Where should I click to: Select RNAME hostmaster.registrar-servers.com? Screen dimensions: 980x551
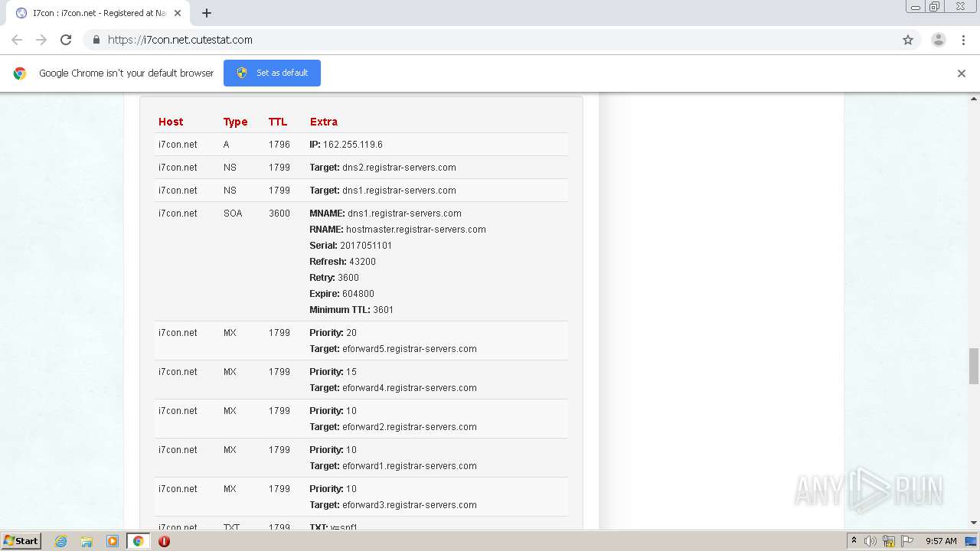pyautogui.click(x=416, y=230)
